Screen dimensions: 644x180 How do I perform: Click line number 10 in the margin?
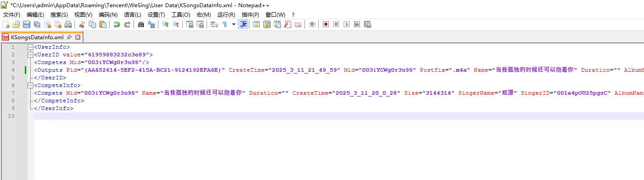point(12,116)
